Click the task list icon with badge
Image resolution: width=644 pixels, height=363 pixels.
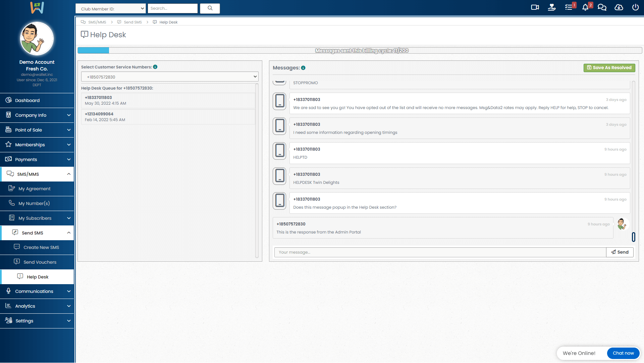(569, 7)
